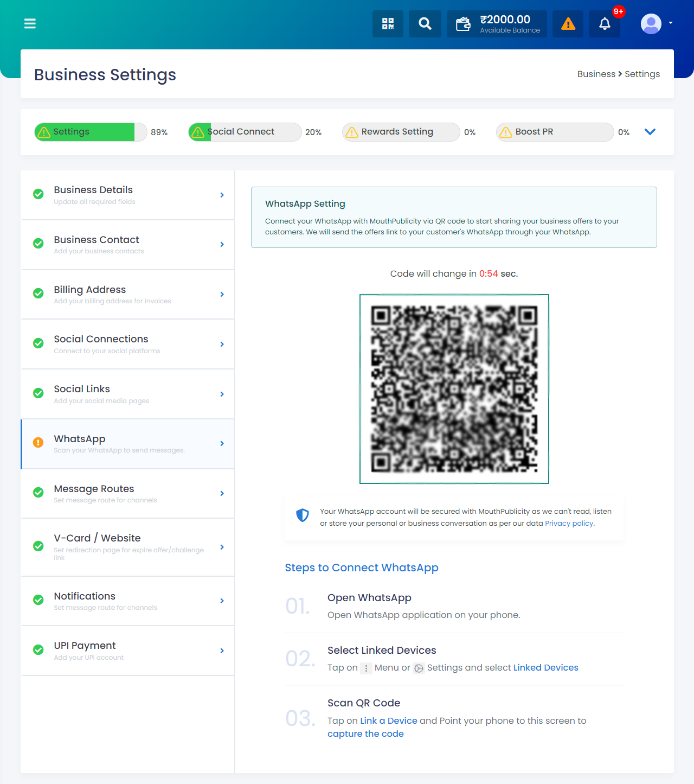Click the Message Routes chevron arrow
Screen dimensions: 694x784
[x=222, y=493]
